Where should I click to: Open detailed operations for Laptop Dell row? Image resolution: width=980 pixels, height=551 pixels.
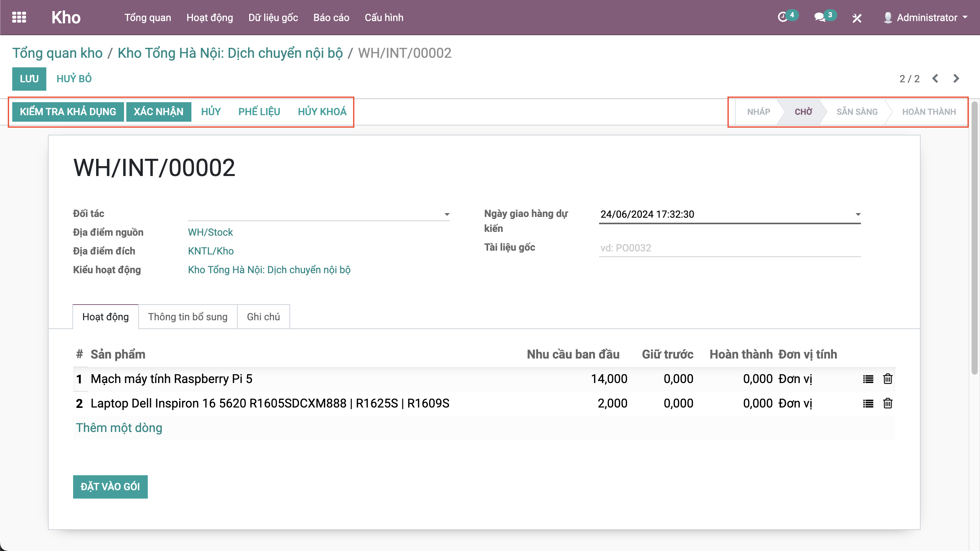(x=868, y=403)
